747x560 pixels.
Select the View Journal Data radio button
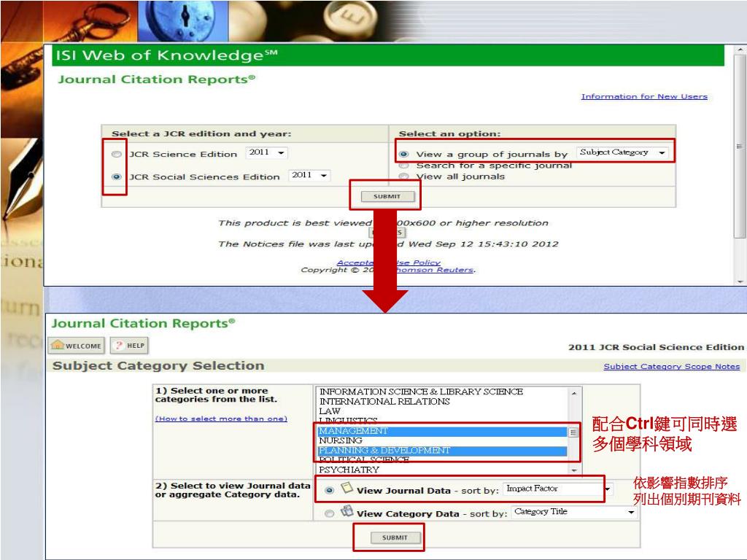click(x=329, y=491)
